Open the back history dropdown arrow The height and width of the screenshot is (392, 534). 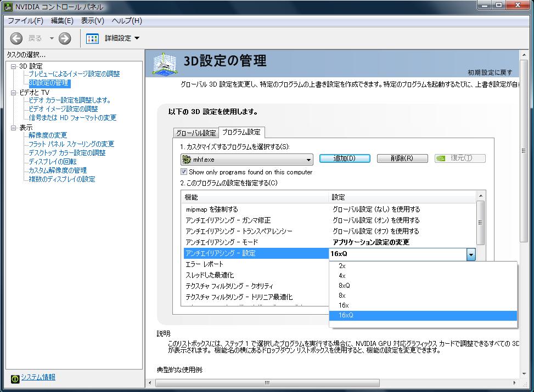point(52,38)
